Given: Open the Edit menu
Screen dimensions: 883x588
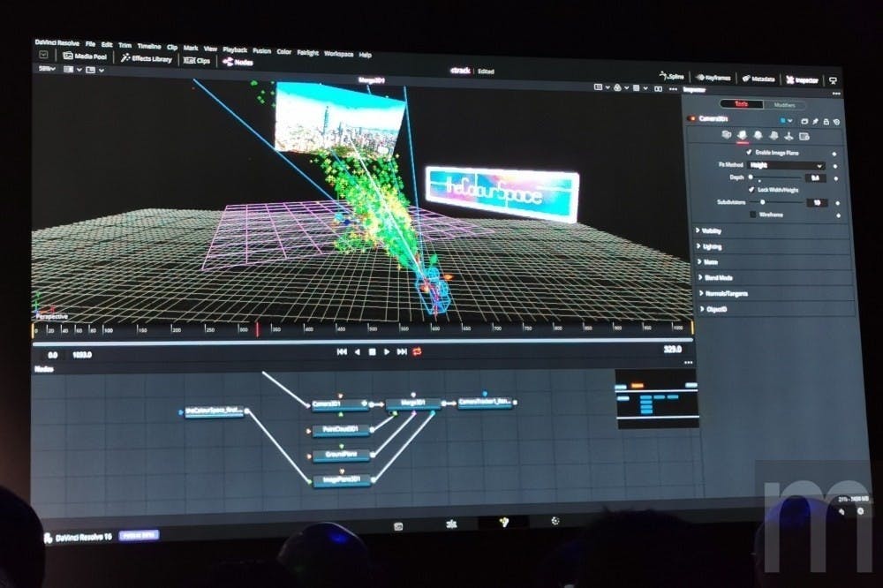Looking at the screenshot, I should coord(107,44).
